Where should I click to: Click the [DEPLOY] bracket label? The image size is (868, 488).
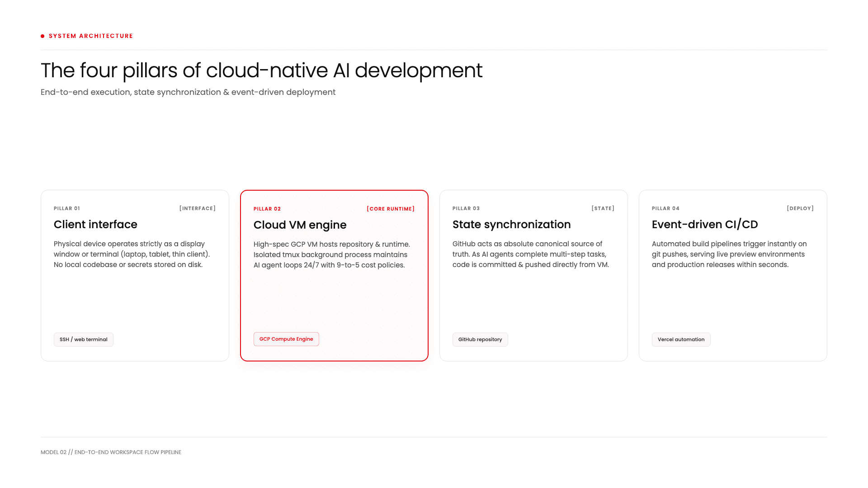(x=800, y=208)
